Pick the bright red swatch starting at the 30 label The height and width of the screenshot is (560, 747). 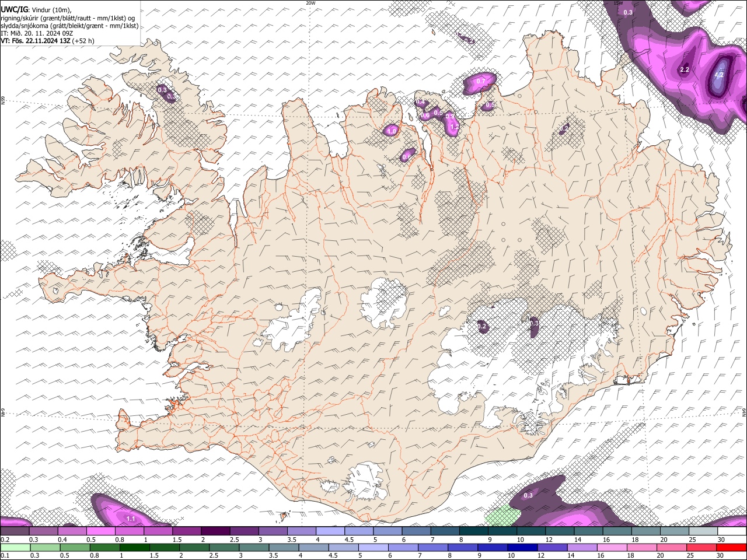pos(731,548)
